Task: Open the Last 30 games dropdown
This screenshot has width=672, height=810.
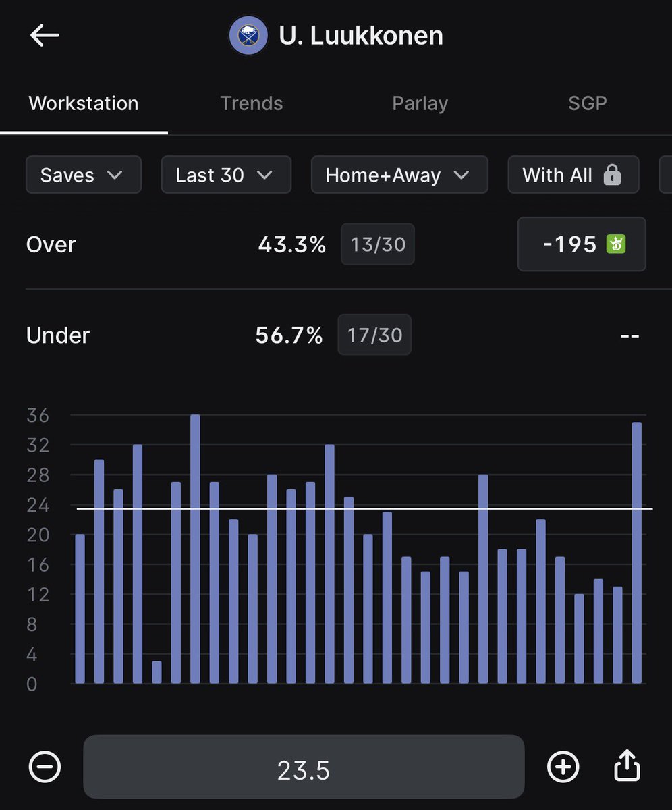Action: [226, 175]
